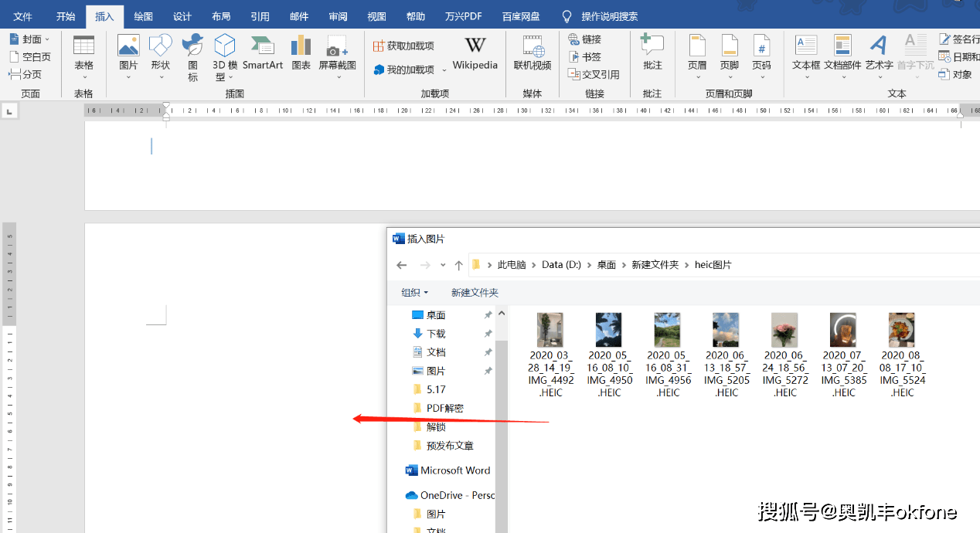Click the 屏幕截图 (screenshot) tool
Screen dimensions: 980x533
coord(335,53)
